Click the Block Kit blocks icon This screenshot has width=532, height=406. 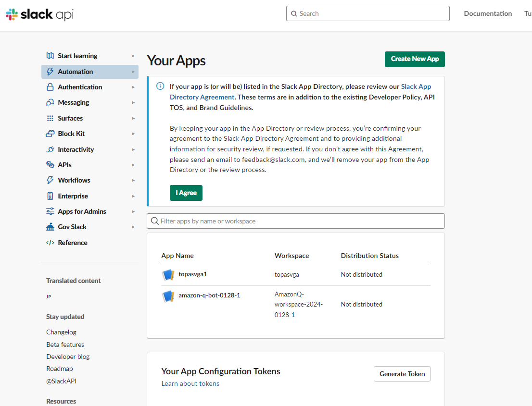coord(50,134)
